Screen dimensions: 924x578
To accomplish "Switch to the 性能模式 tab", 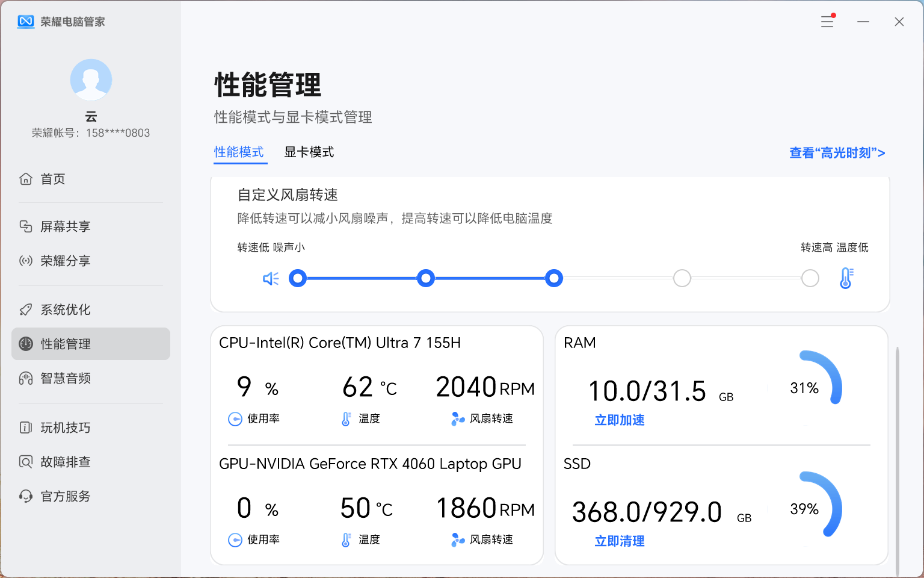I will [239, 152].
